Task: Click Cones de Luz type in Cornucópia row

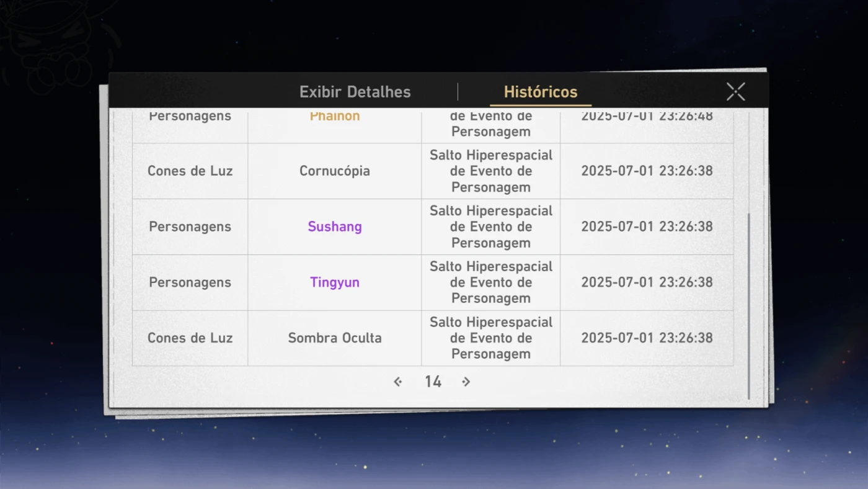Action: coord(190,171)
